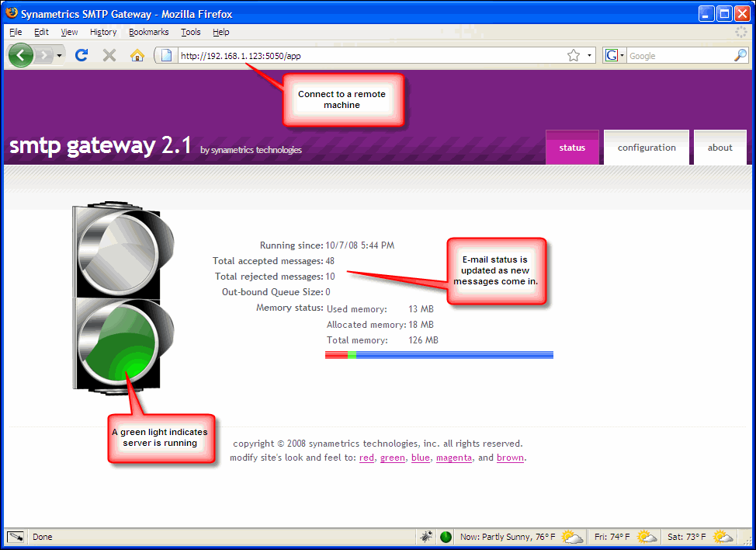Close the Firefox window
The width and height of the screenshot is (756, 550).
pos(742,13)
